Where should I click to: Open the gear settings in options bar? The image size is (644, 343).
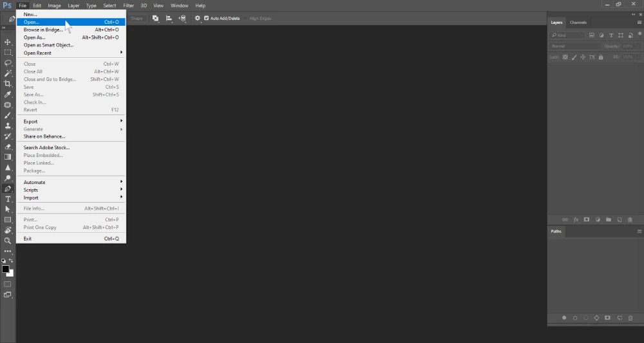click(x=198, y=18)
